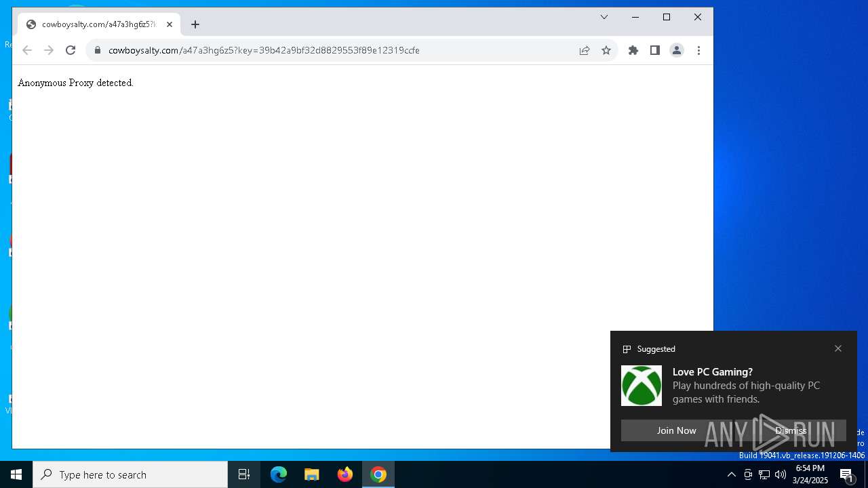Reload the cowboysalty.com page
This screenshot has height=488, width=868.
tap(71, 50)
